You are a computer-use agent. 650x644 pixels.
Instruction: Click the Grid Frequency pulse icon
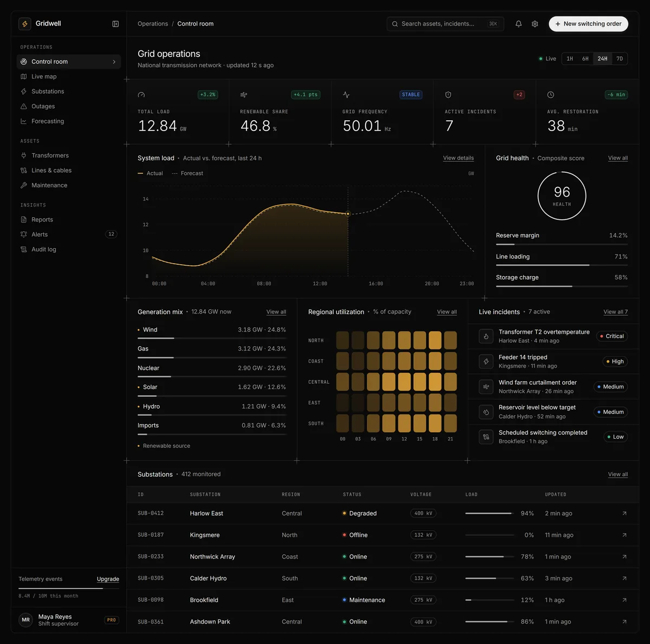[x=346, y=95]
